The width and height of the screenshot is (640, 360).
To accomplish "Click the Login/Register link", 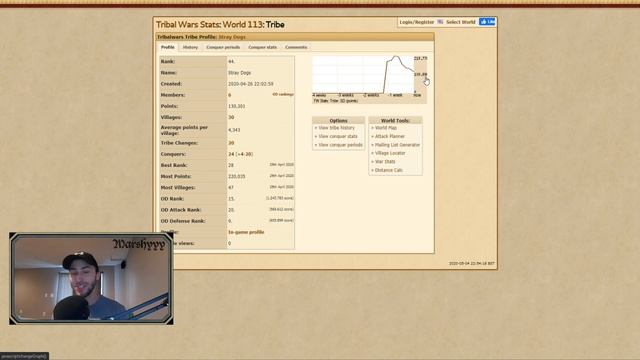I will tap(417, 22).
